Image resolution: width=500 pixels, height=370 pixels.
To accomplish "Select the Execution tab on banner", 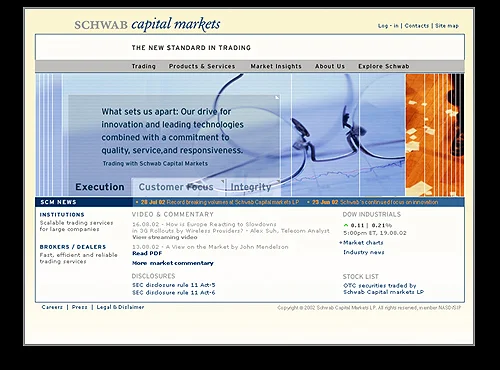I will coord(100,187).
